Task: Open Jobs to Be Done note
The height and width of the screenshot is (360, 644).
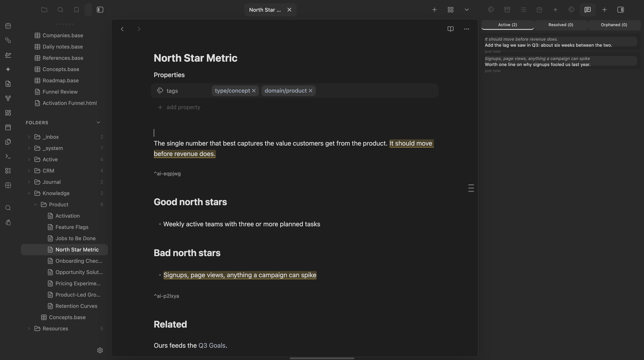Action: pos(64,238)
